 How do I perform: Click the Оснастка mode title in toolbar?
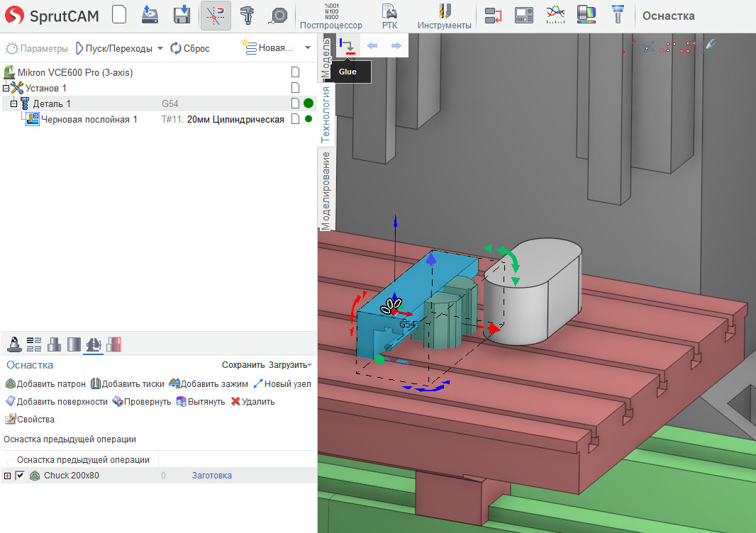(x=668, y=16)
